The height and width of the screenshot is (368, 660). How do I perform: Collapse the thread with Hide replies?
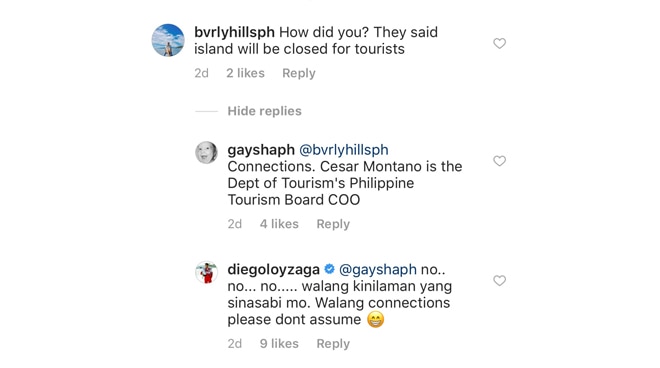[264, 111]
